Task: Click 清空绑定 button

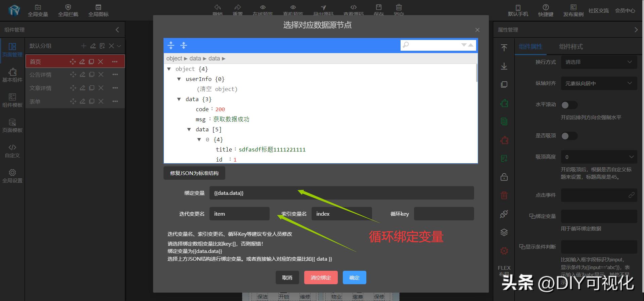Action: 321,277
